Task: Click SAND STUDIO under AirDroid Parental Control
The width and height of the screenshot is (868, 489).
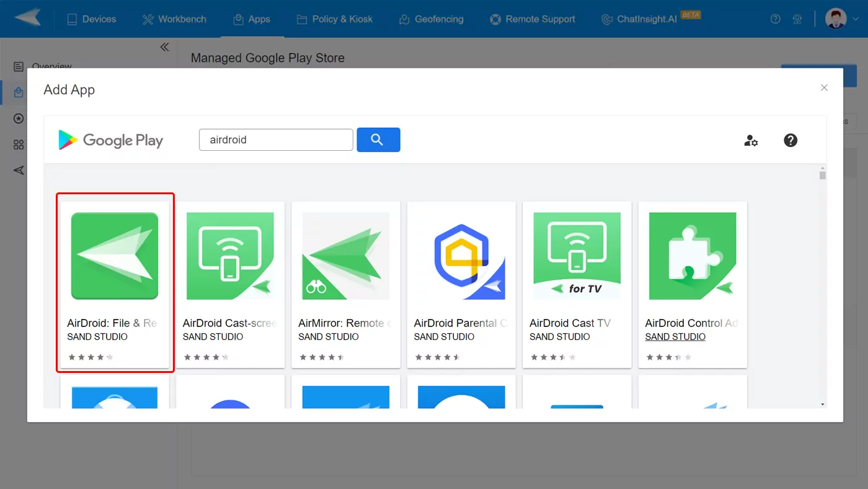Action: pos(444,337)
